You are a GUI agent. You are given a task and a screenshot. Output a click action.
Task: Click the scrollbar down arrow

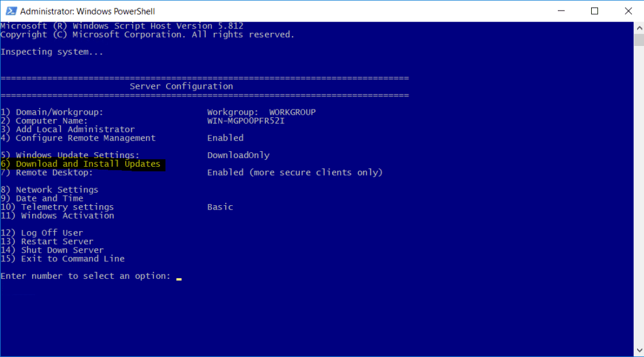pyautogui.click(x=638, y=351)
